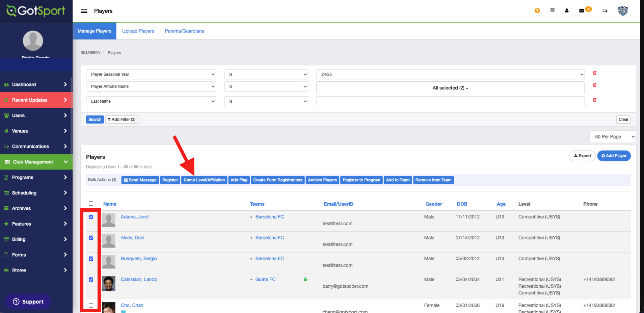Uncheck the checkbox for Adams, Jordi

pyautogui.click(x=91, y=217)
